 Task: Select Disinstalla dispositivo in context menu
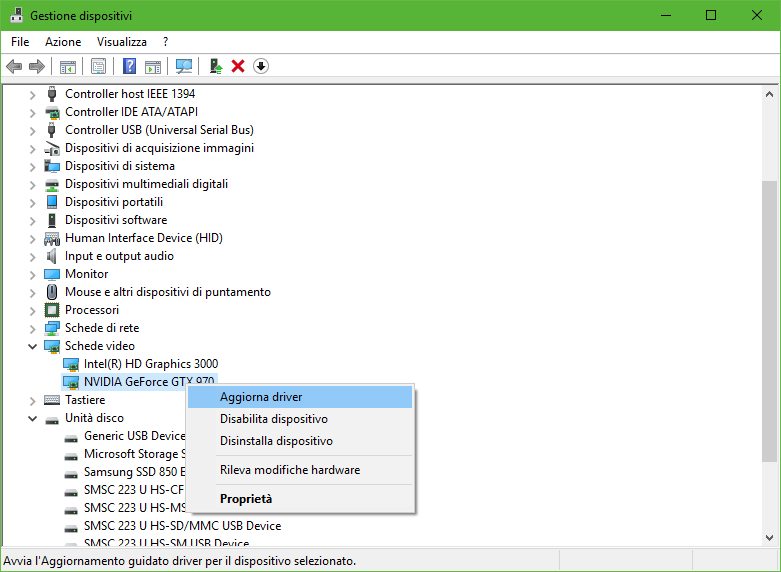(276, 441)
